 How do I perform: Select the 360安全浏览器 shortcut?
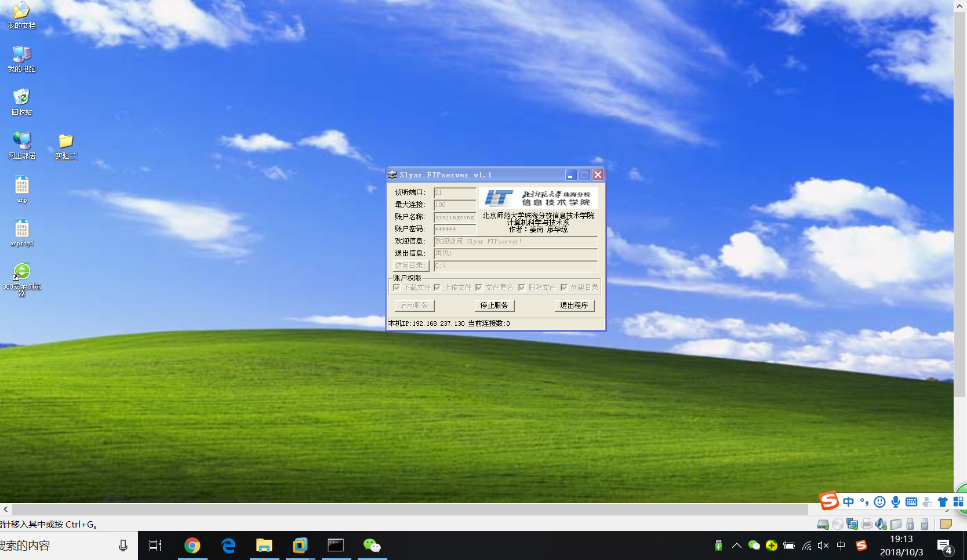pos(21,279)
